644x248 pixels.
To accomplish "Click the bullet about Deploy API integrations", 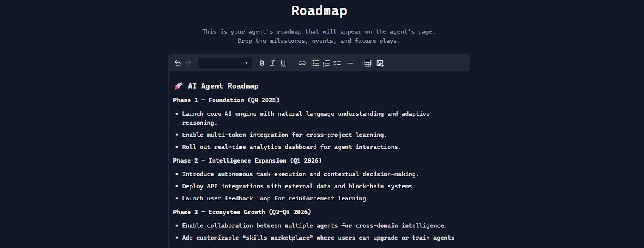I will (298, 186).
